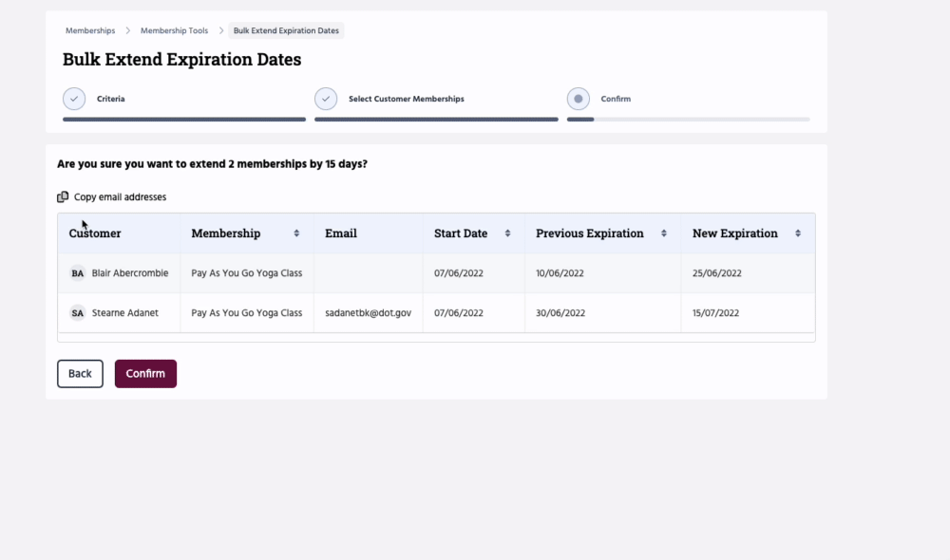950x560 pixels.
Task: Select the Criteria step label
Action: pos(111,99)
